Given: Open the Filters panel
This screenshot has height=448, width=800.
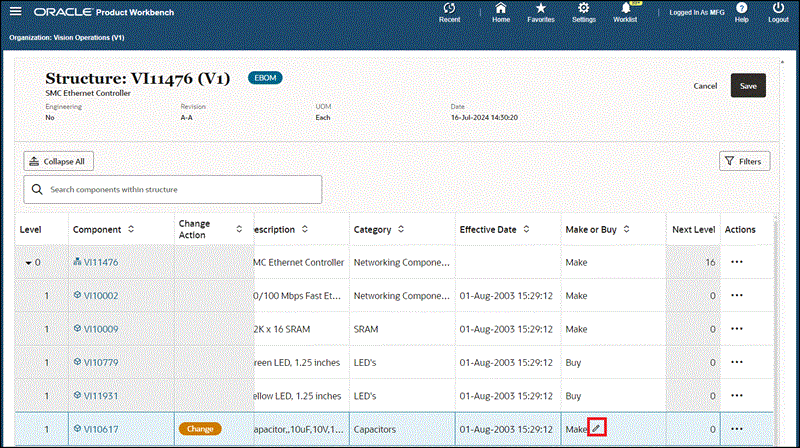Looking at the screenshot, I should click(x=744, y=161).
